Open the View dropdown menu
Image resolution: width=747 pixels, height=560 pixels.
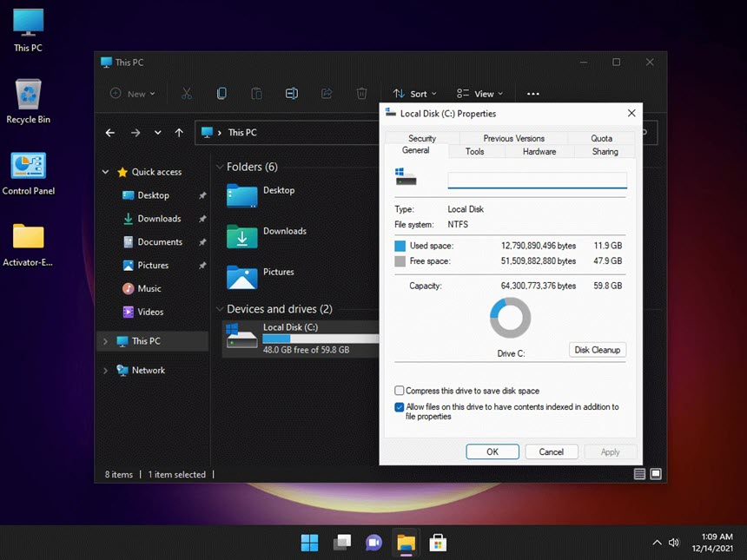click(479, 94)
